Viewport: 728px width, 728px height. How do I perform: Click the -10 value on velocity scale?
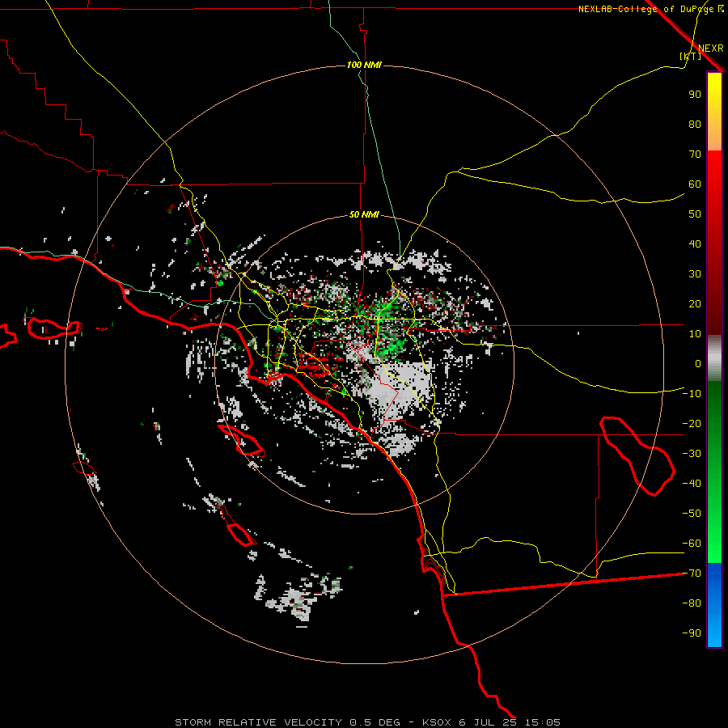coord(692,394)
